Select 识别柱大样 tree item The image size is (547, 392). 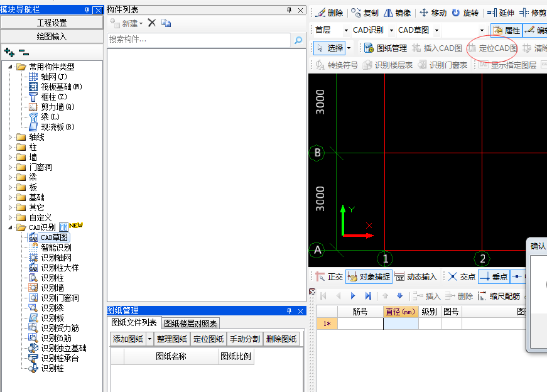[60, 268]
